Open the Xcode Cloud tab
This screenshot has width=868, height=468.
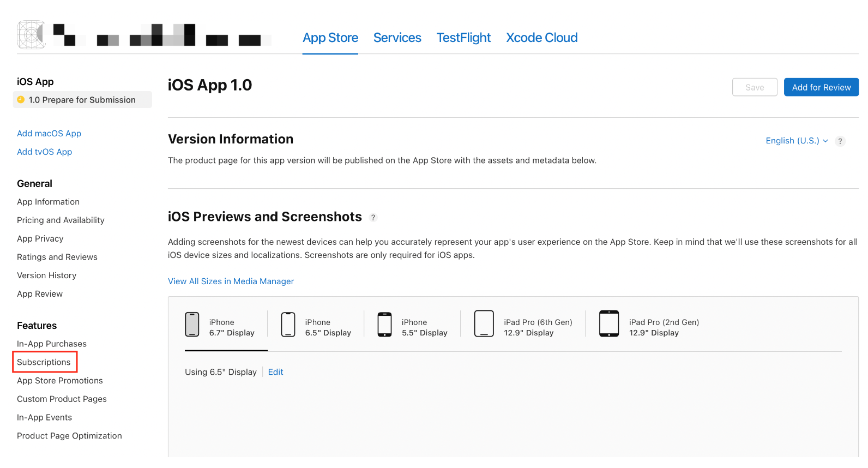[x=542, y=38]
